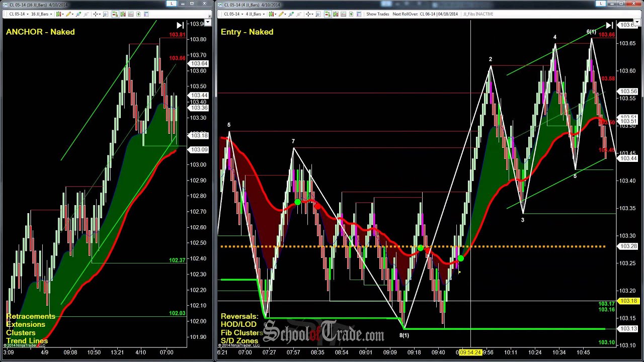Click Entry - Naked chart label

(247, 32)
